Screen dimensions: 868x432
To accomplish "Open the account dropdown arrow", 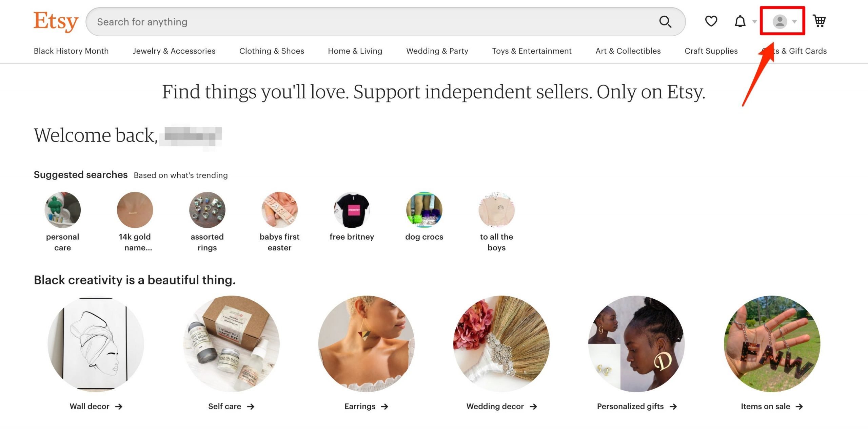I will [793, 22].
